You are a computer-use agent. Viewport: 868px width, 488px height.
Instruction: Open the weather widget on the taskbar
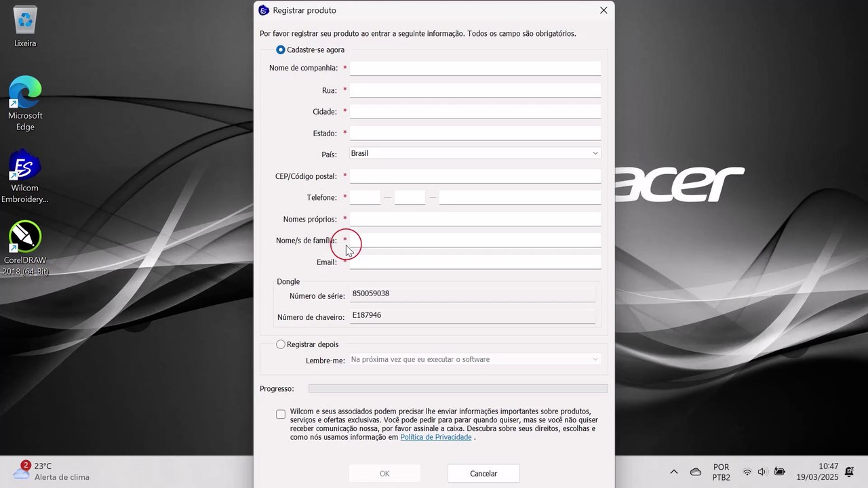point(51,471)
